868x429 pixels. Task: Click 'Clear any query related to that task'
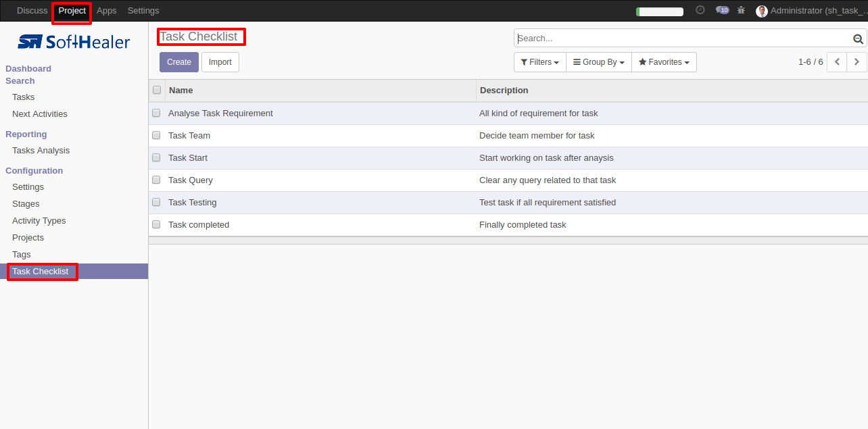[548, 180]
